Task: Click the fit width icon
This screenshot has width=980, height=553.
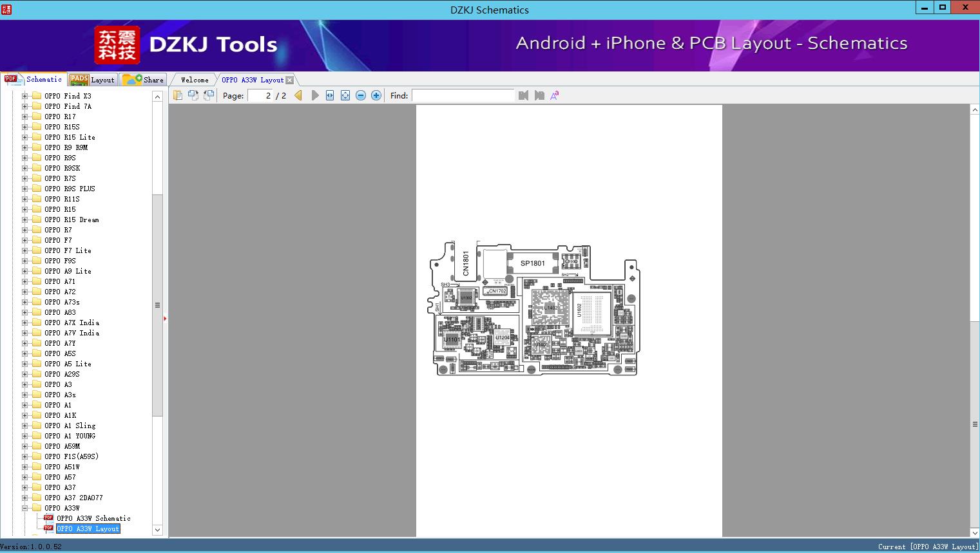Action: point(330,95)
